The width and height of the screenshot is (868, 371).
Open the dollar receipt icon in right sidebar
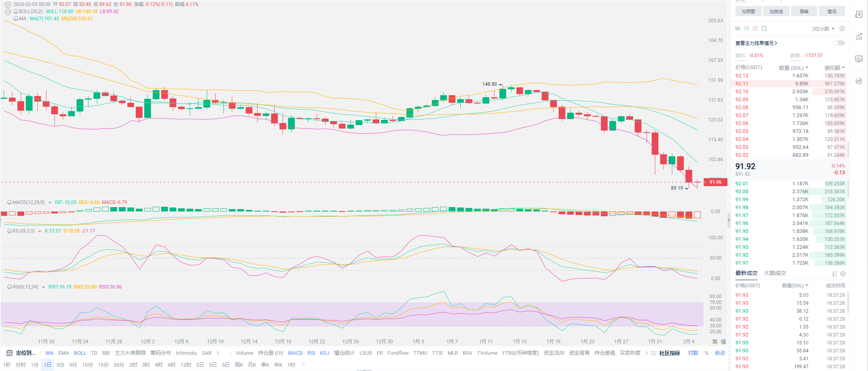coord(859,15)
